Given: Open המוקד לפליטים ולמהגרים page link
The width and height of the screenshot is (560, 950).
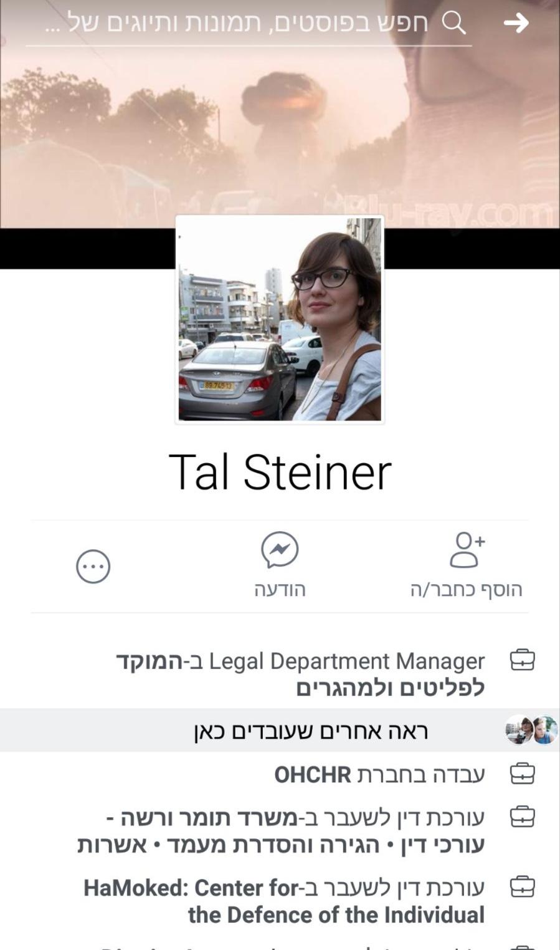Looking at the screenshot, I should pos(301,674).
